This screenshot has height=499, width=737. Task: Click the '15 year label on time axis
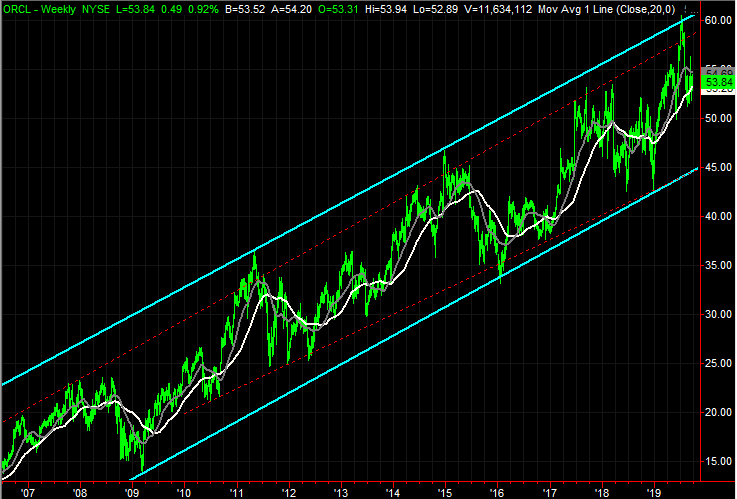(x=445, y=492)
